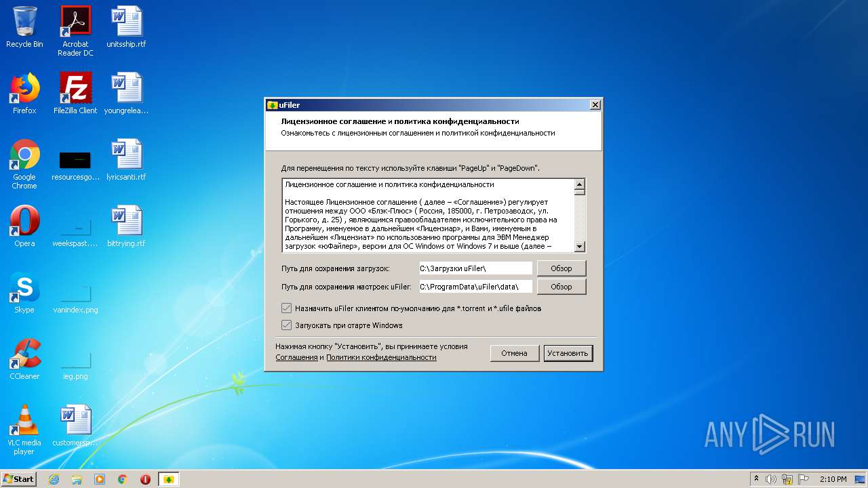The image size is (868, 488).
Task: Open VLC media player shortcut
Action: point(24,430)
